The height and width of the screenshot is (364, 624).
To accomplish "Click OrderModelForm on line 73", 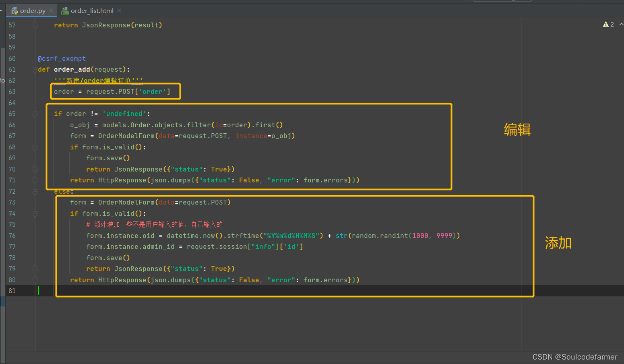I will (x=126, y=203).
